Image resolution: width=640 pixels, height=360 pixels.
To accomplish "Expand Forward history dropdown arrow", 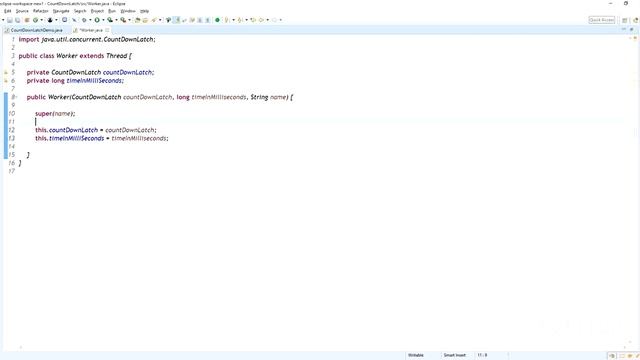I will 281,20.
